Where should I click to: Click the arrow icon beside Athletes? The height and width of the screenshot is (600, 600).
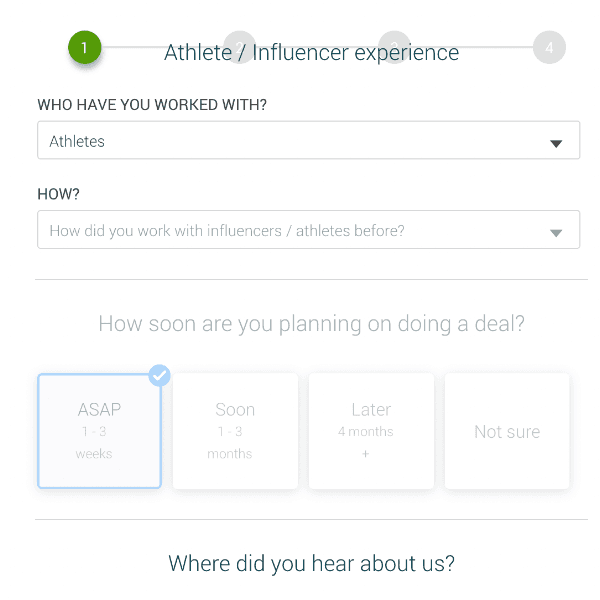[557, 143]
